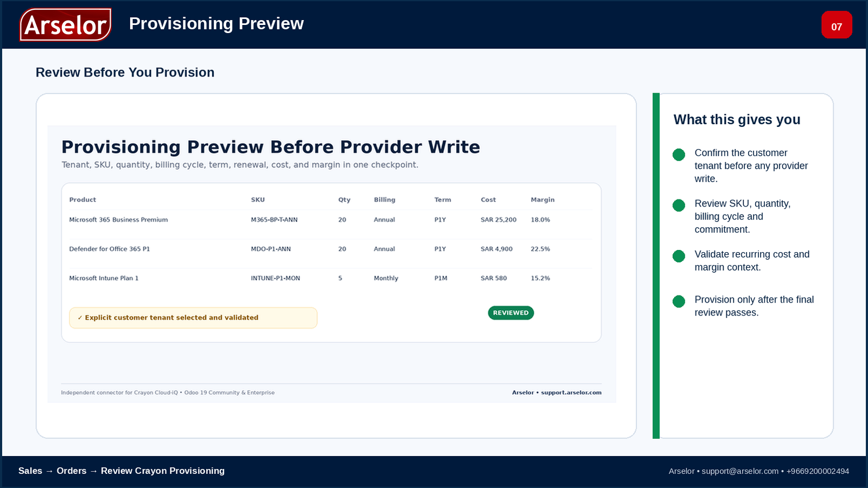This screenshot has width=868, height=488.
Task: Select the MDO-P1-ANN SKU cell
Action: [271, 249]
